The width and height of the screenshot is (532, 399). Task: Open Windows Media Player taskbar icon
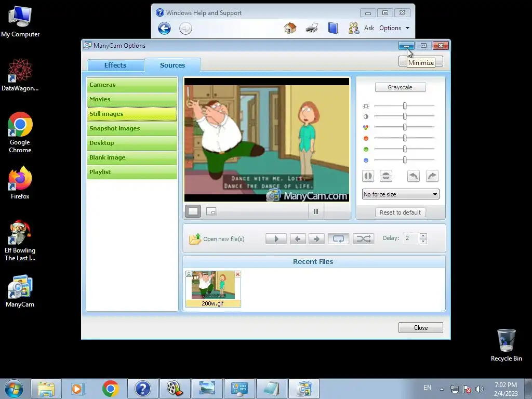tap(78, 389)
